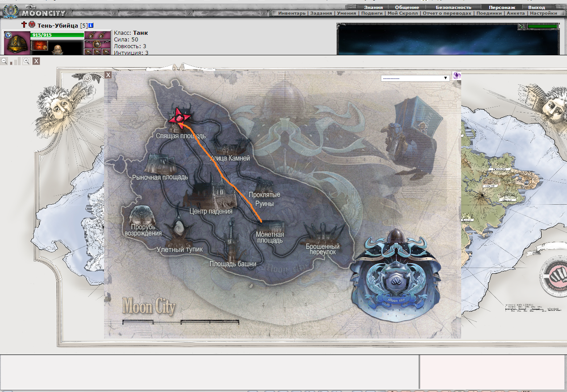Open the Анкета link
This screenshot has height=392, width=567.
pos(516,13)
